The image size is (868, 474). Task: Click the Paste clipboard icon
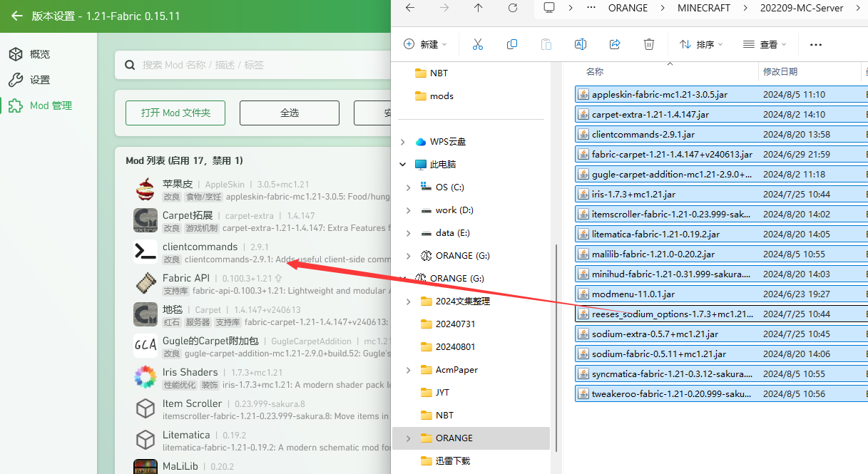click(546, 44)
